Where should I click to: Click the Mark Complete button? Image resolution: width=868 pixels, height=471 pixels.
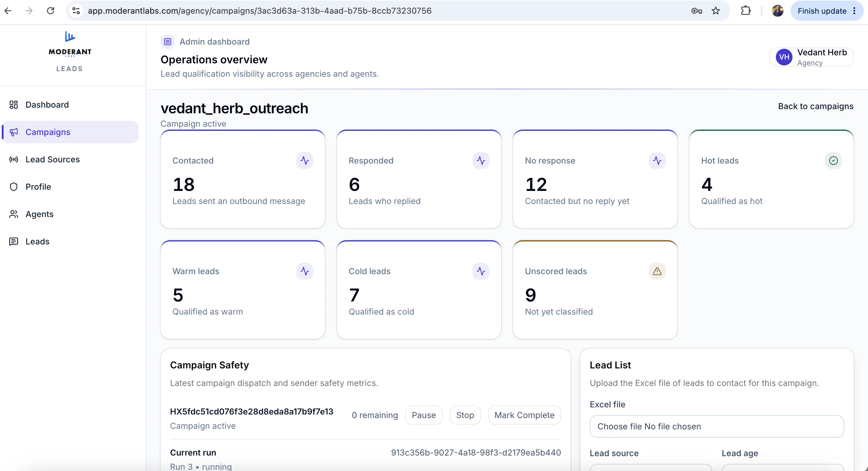(x=524, y=415)
